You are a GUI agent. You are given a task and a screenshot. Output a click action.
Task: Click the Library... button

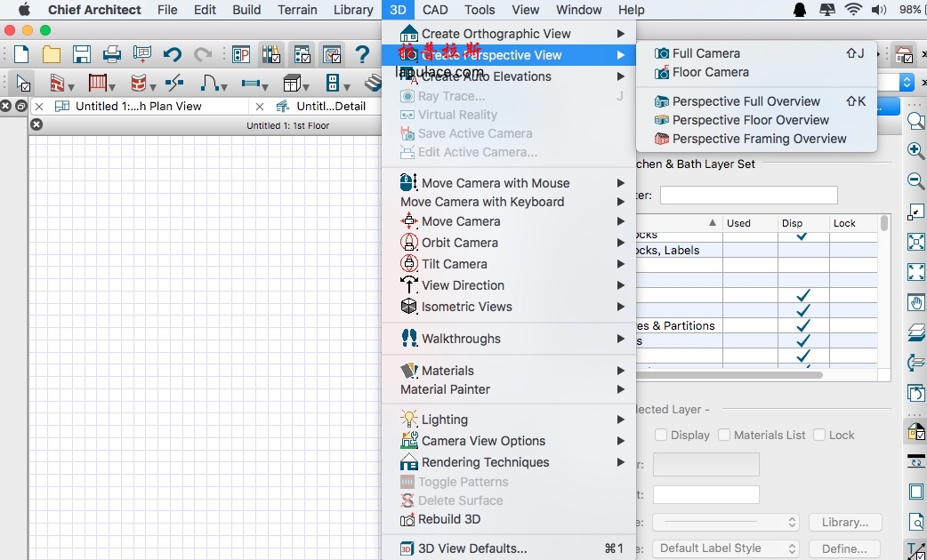844,522
